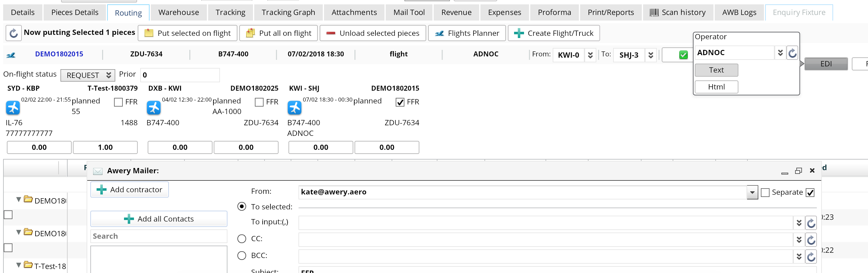Image resolution: width=868 pixels, height=273 pixels.
Task: Click the contact Search input field
Action: coord(159,236)
